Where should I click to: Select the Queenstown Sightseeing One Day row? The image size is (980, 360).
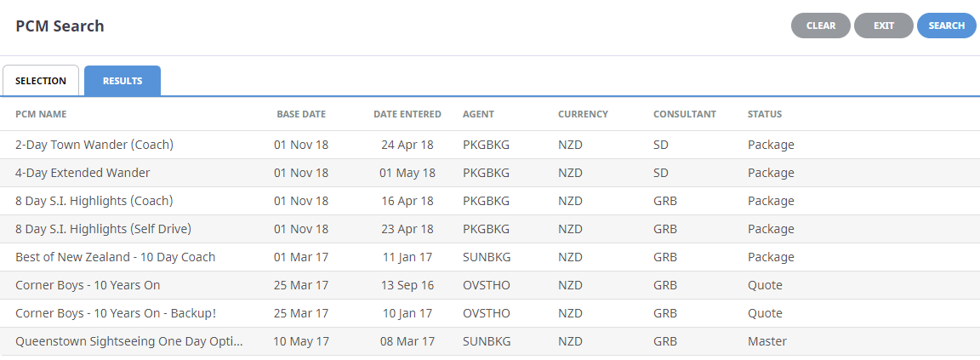click(x=490, y=342)
